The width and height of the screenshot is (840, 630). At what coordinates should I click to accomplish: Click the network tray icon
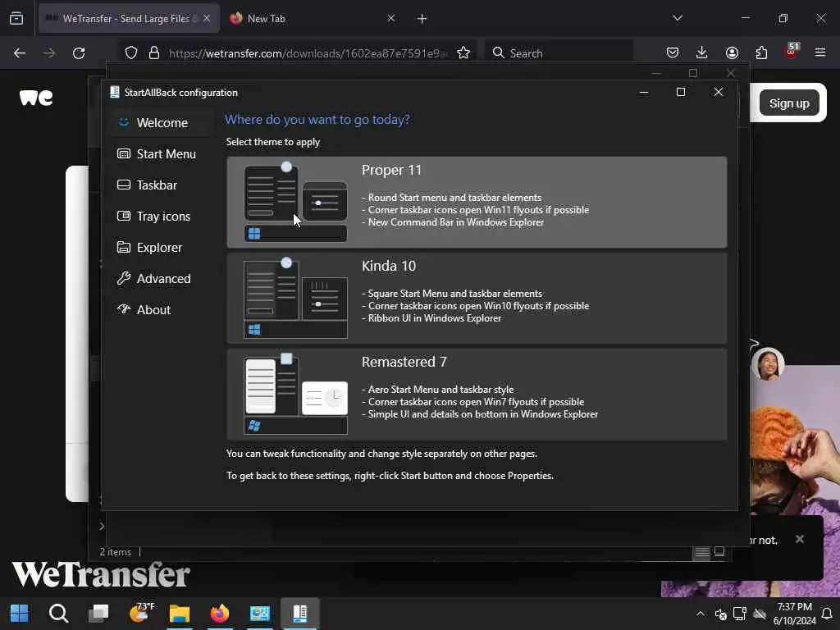740,614
